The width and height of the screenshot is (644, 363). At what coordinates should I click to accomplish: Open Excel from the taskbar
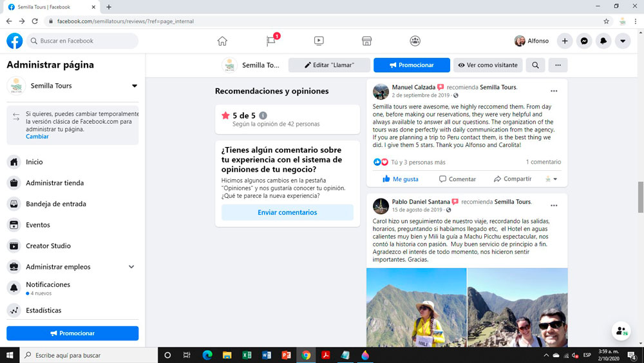coord(247,355)
